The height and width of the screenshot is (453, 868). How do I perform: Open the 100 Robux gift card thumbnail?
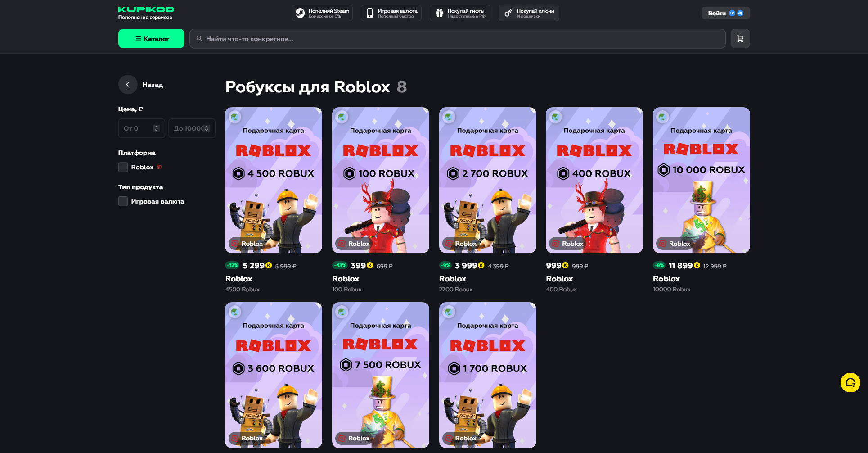point(380,180)
